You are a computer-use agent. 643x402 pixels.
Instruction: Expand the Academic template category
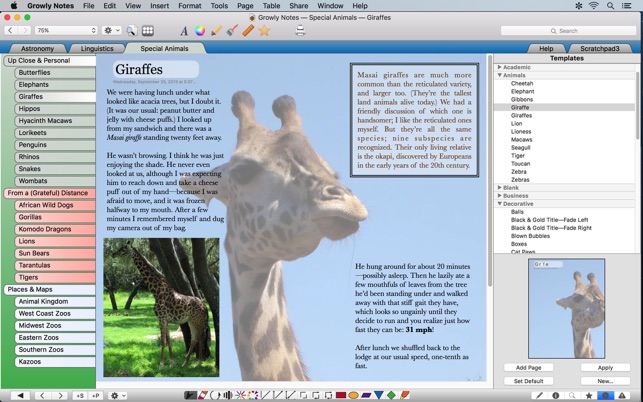click(x=500, y=67)
